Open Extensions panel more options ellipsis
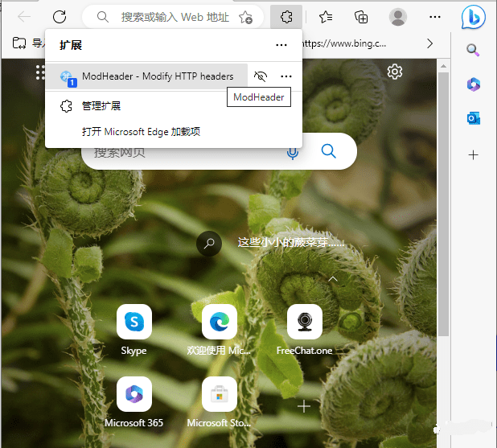 281,46
